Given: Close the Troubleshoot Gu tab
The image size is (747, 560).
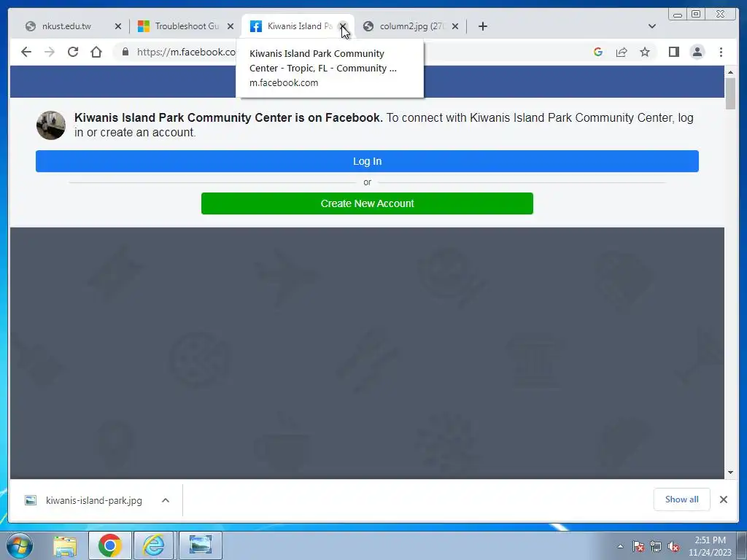Looking at the screenshot, I should coord(231,26).
